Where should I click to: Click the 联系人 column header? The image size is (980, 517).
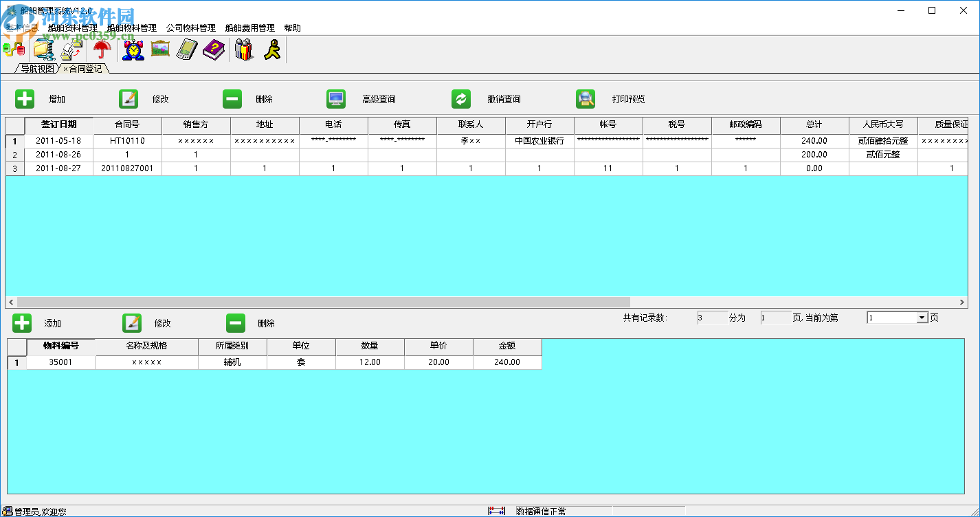pyautogui.click(x=471, y=125)
